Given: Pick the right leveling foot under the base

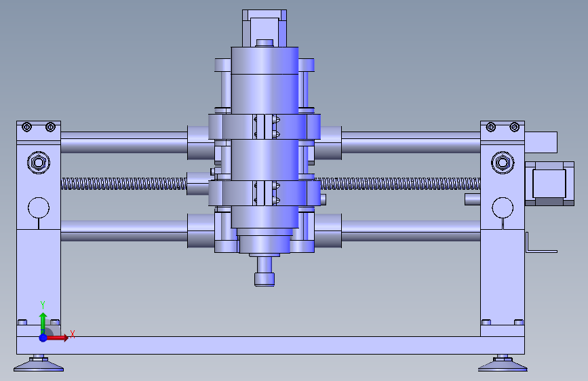Looking at the screenshot, I should pos(503,364).
